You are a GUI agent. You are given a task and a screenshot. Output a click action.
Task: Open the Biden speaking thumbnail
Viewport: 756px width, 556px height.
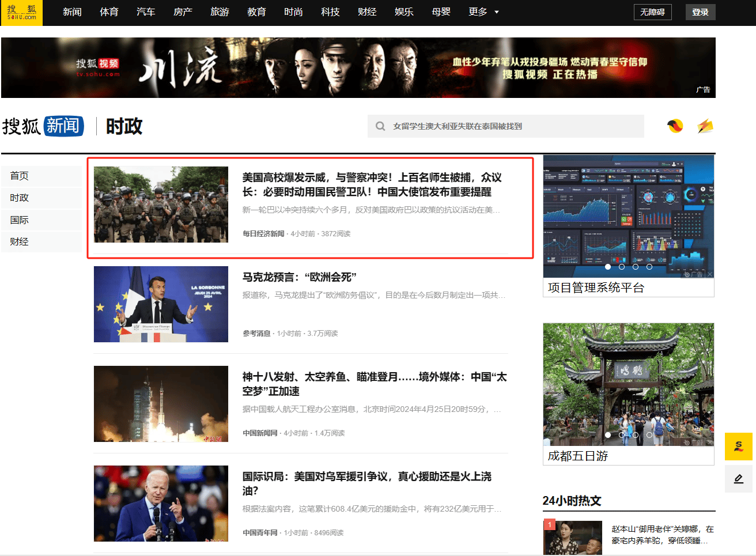click(161, 504)
